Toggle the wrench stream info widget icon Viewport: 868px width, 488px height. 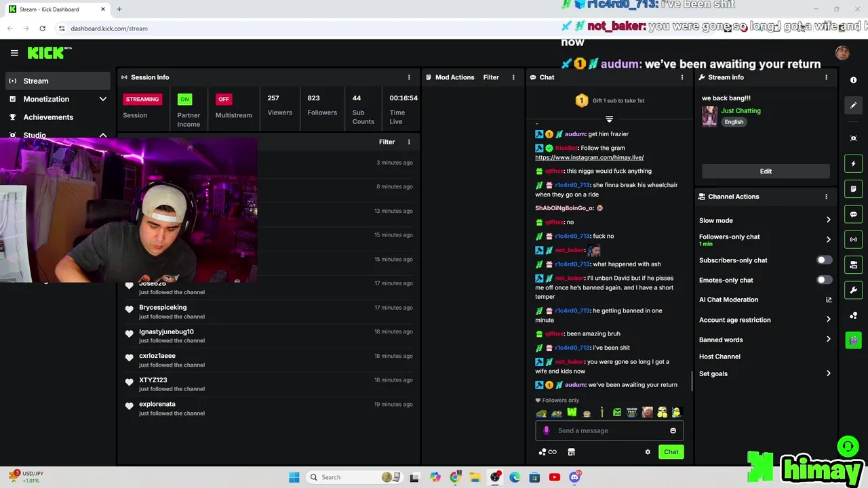(x=853, y=290)
